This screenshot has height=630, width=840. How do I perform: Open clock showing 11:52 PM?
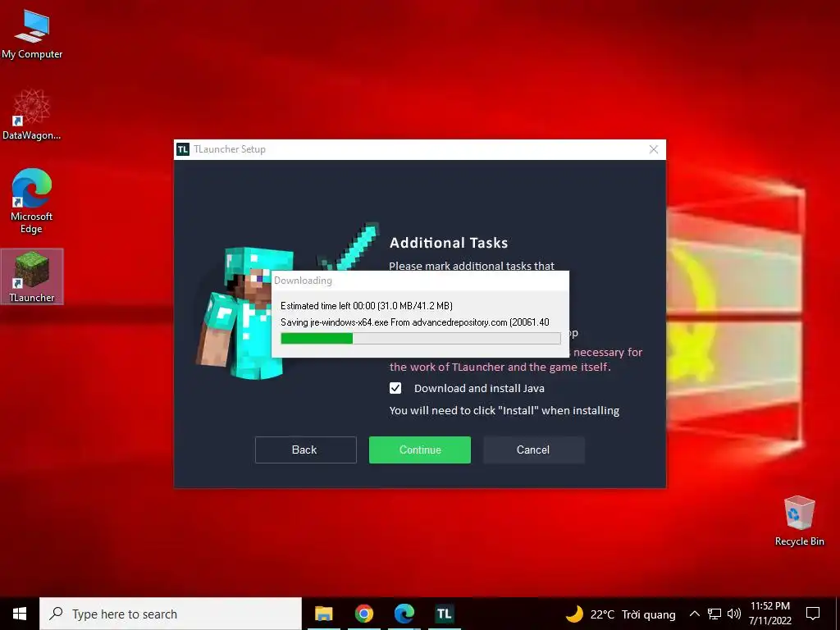pyautogui.click(x=769, y=614)
